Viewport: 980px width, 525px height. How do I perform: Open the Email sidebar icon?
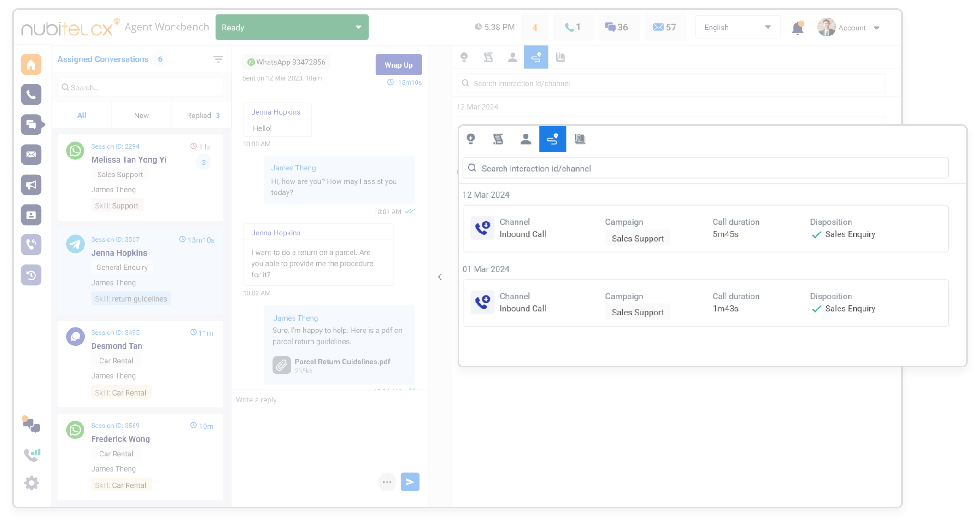[x=31, y=155]
